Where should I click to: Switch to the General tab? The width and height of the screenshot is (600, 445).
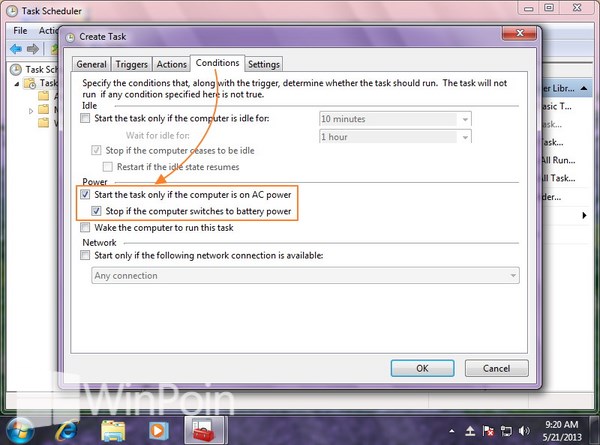point(91,64)
